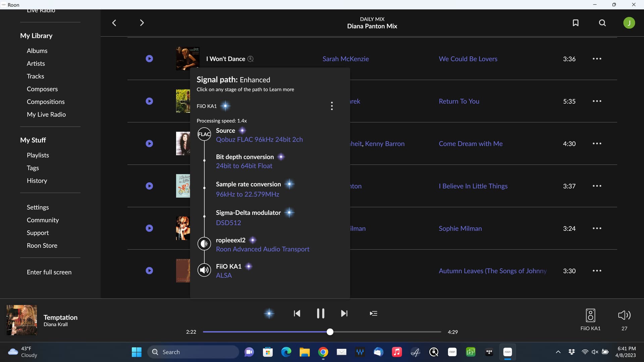Click the playback seek bar handle

pyautogui.click(x=330, y=332)
